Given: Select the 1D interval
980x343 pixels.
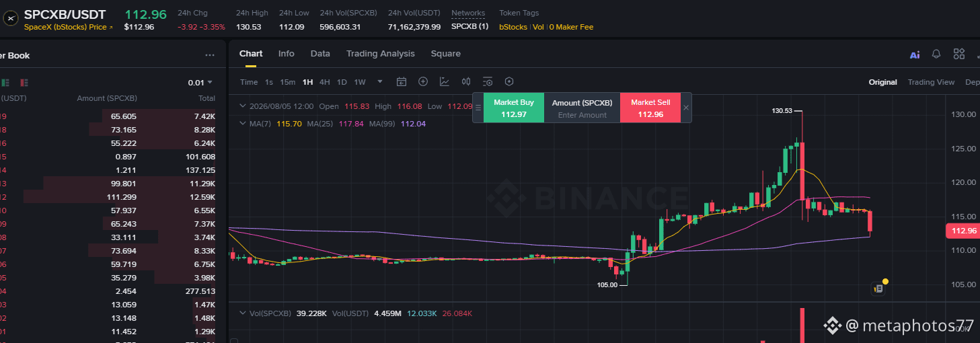Looking at the screenshot, I should (342, 82).
